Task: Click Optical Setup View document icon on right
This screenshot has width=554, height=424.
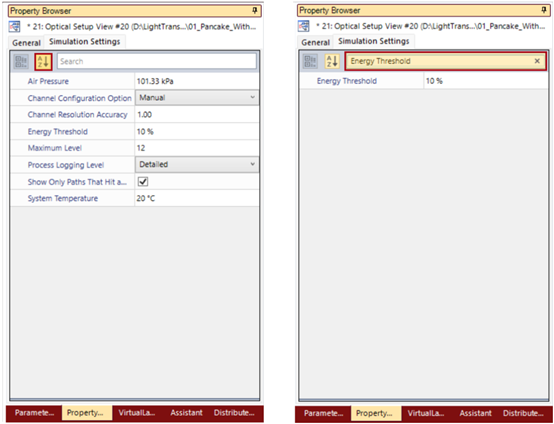Action: [304, 26]
